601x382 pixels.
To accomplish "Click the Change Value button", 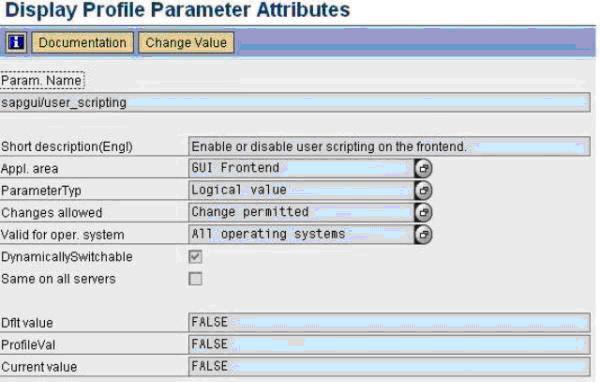I will [x=186, y=43].
